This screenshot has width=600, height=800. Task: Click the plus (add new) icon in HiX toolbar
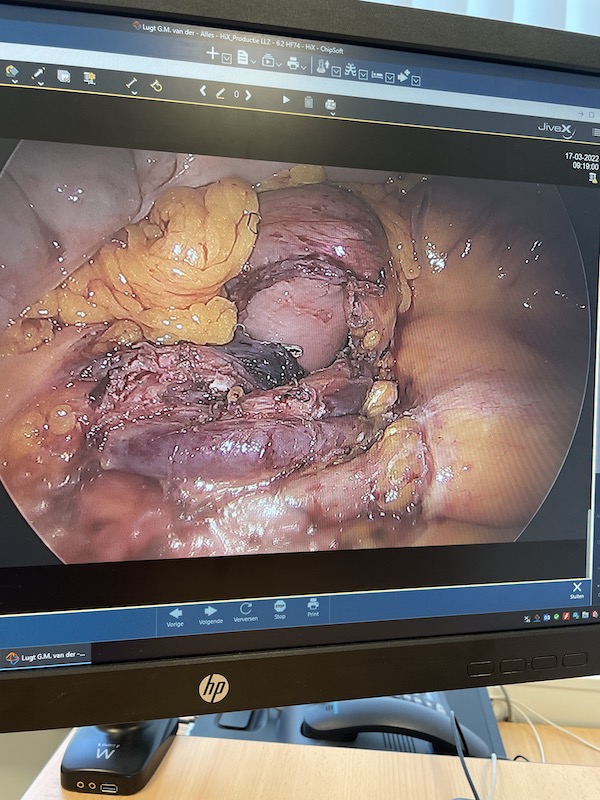click(x=213, y=54)
